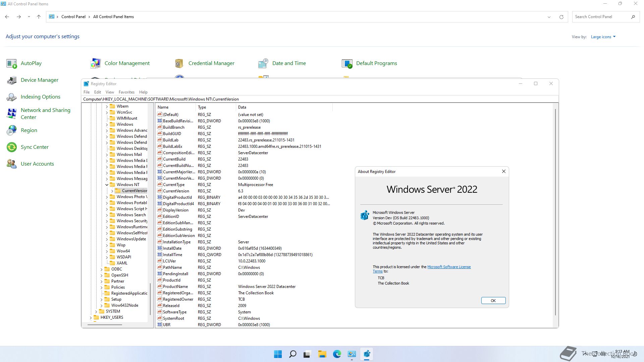Open User Accounts icon

point(12,164)
